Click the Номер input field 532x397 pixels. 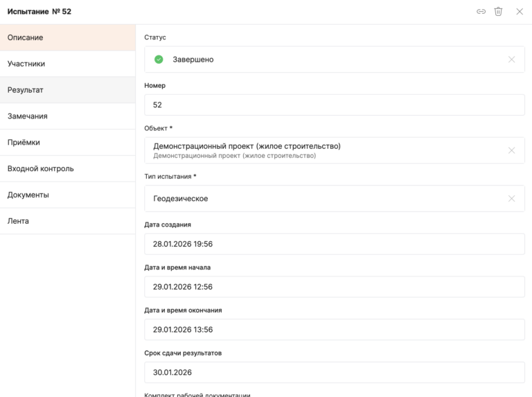[x=334, y=105]
